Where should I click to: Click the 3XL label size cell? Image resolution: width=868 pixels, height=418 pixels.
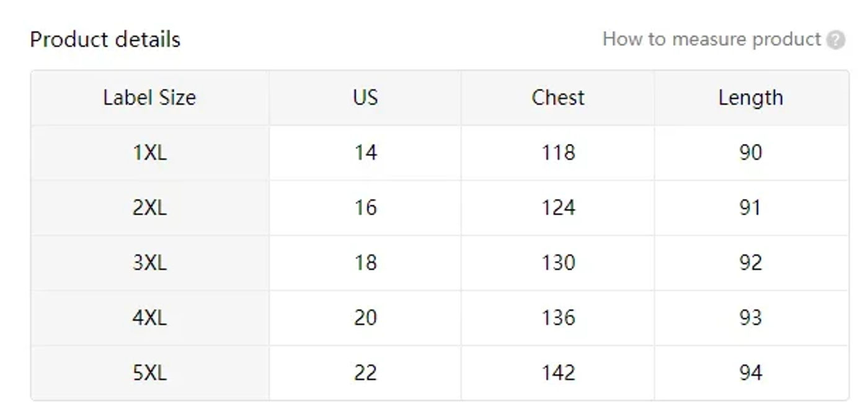click(x=149, y=263)
